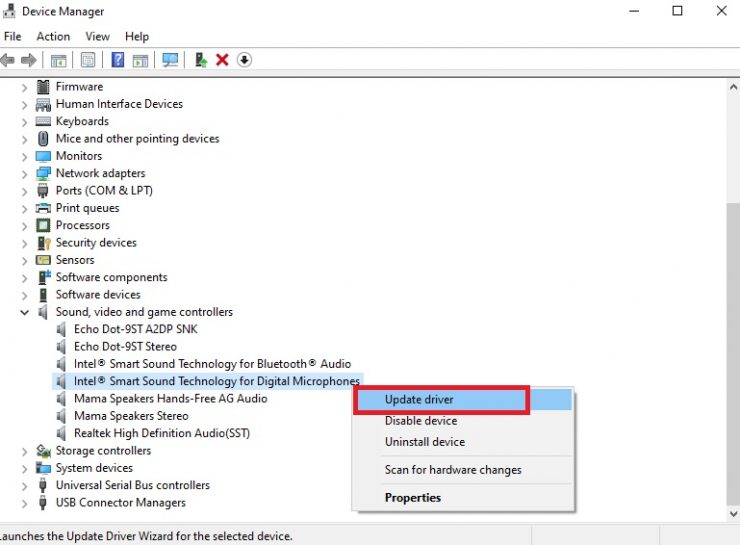Screen dimensions: 740x545
Task: Select Echo Dot-9ST A2DP SNK device
Action: pos(135,329)
